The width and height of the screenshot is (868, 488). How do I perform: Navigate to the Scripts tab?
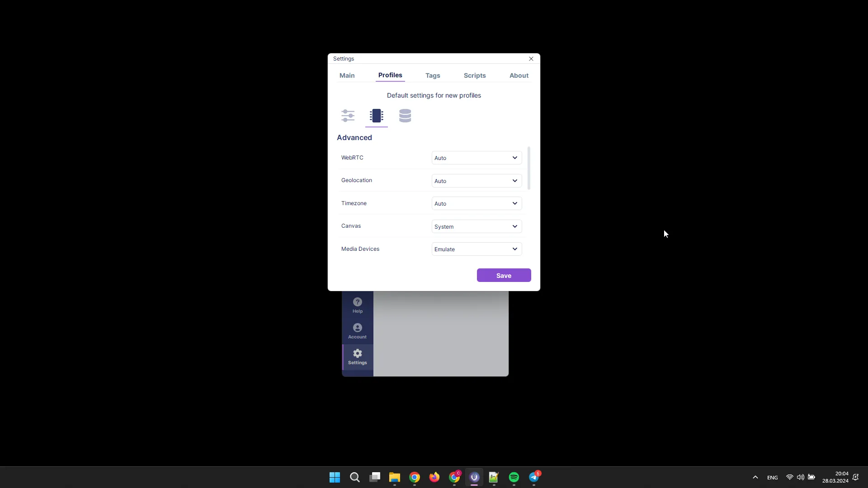tap(475, 75)
